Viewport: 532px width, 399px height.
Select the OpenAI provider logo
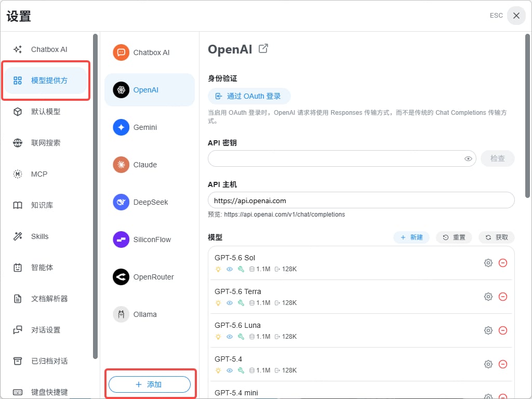click(121, 90)
